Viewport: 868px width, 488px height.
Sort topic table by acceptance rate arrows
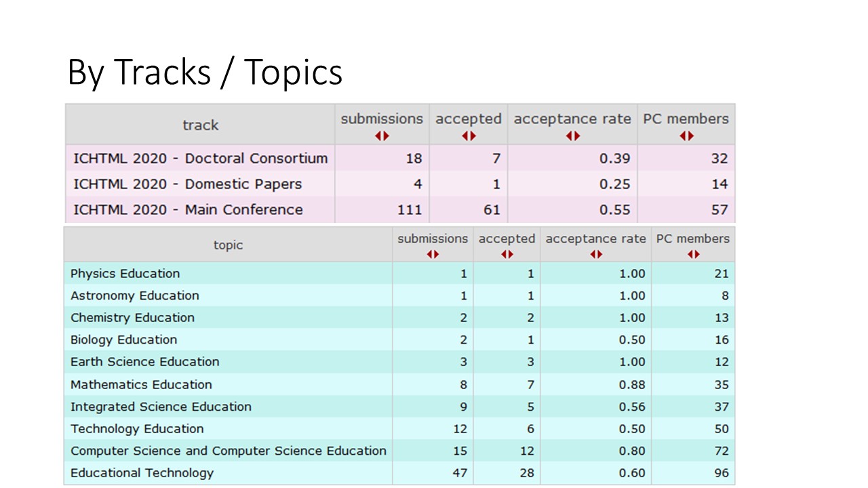596,254
